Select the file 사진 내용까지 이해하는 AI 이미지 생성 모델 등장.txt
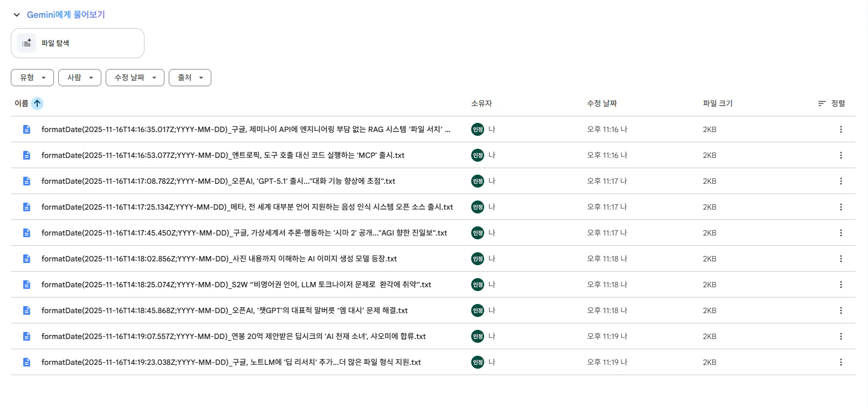This screenshot has height=408, width=868. 219,259
